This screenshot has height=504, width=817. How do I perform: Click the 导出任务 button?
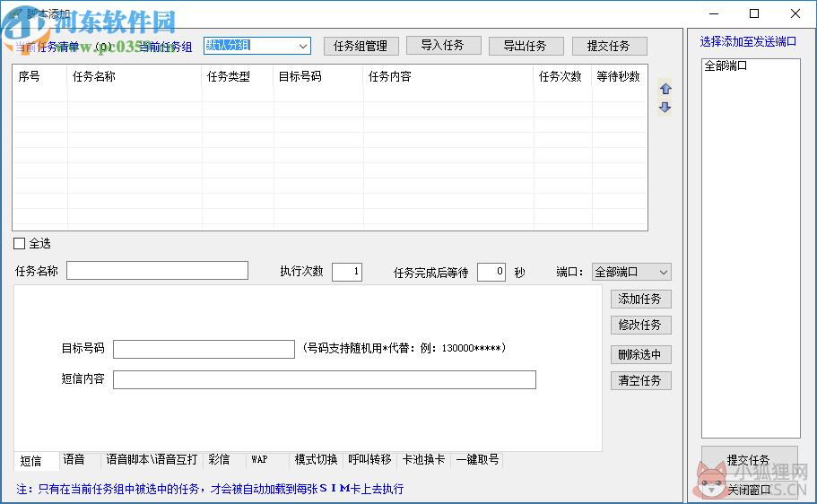[526, 46]
